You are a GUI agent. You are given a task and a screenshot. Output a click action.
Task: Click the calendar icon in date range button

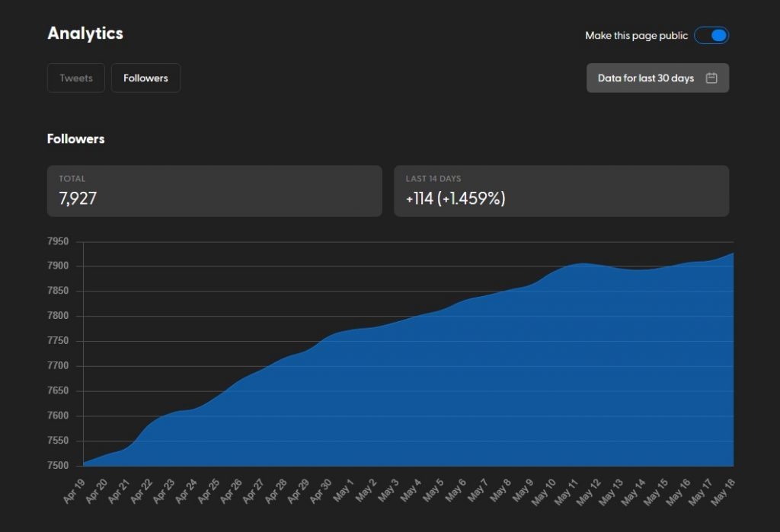coord(711,78)
